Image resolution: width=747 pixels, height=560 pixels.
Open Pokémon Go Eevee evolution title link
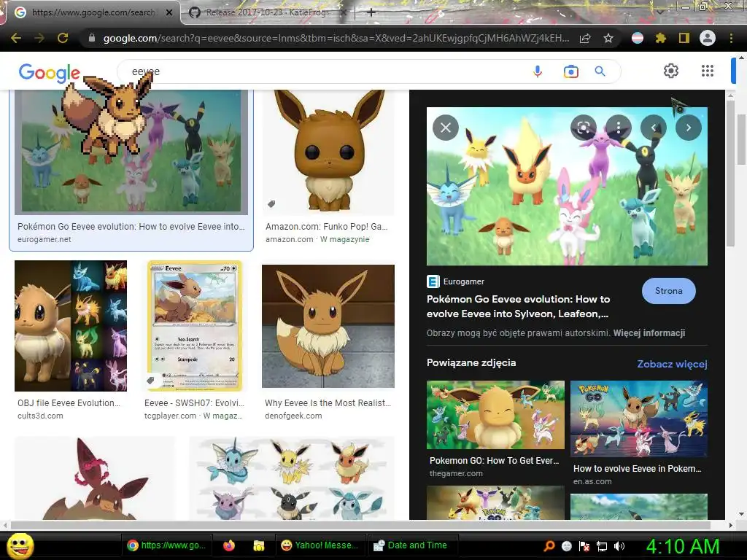(518, 306)
